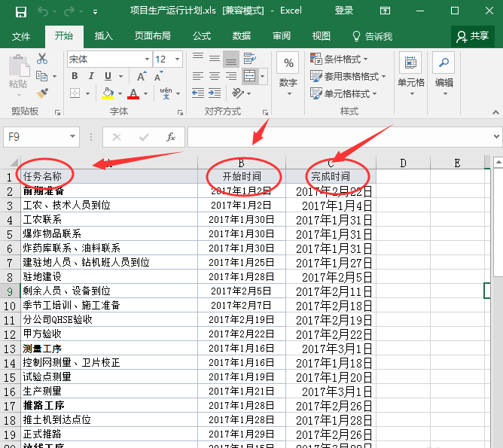Click the 共享 (Share) button
Viewport: 503px width, 448px height.
click(x=473, y=36)
